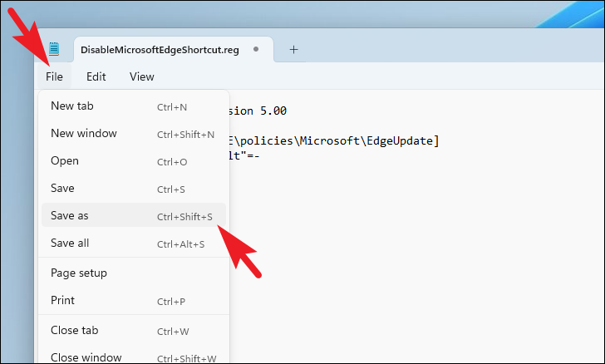Viewport: 605px width, 364px height.
Task: Open the Edit menu
Action: pos(96,76)
